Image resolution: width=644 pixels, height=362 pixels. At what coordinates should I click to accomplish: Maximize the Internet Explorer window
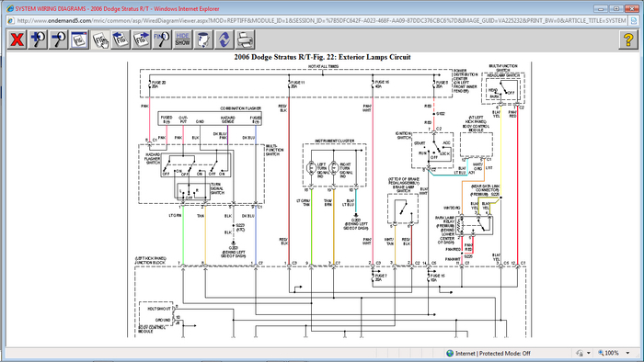pos(616,8)
